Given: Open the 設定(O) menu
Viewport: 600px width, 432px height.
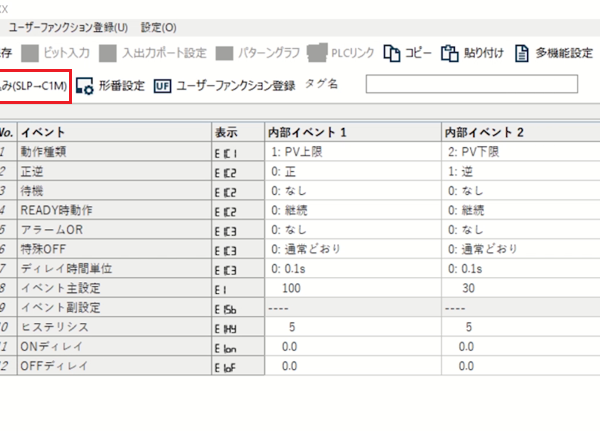Looking at the screenshot, I should tap(159, 26).
